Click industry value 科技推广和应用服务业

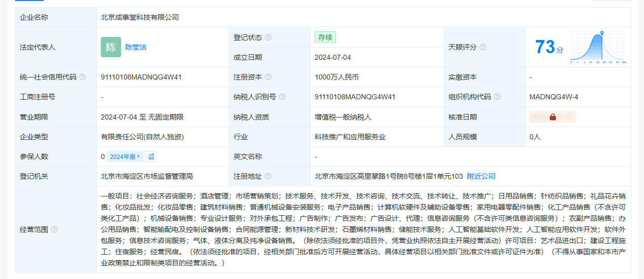350,137
